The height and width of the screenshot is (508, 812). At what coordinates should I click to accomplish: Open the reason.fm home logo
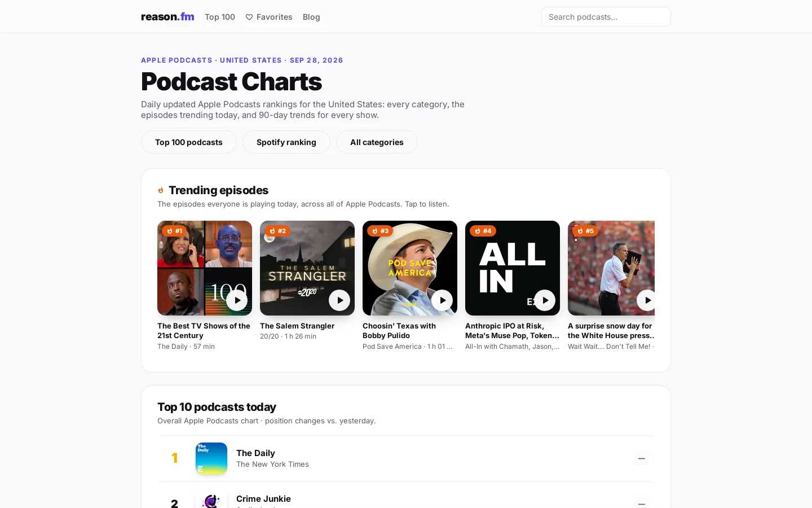tap(167, 17)
